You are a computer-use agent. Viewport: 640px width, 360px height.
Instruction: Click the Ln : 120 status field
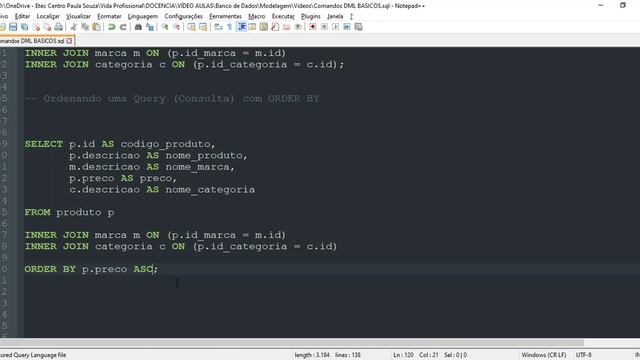click(403, 355)
